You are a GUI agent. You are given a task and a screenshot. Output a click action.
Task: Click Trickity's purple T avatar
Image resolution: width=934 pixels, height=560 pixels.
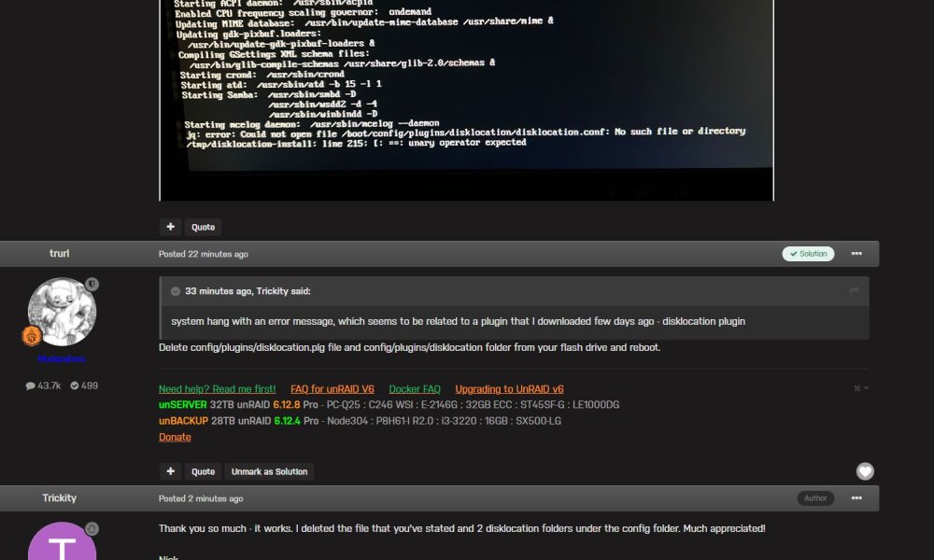(x=62, y=541)
